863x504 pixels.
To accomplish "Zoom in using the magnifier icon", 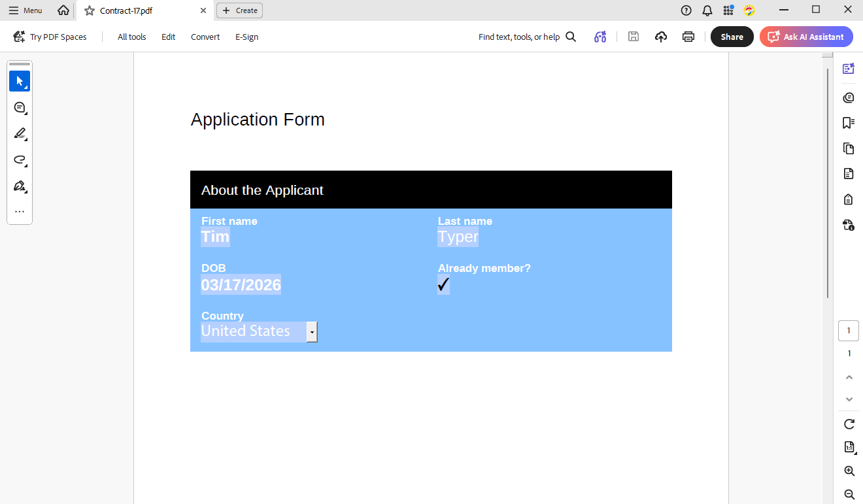I will (848, 471).
